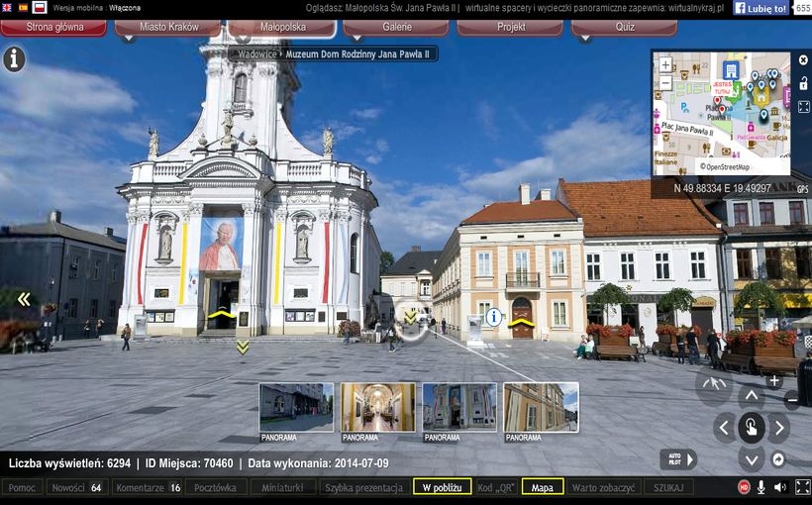Image resolution: width=812 pixels, height=505 pixels.
Task: Expand the Galerie menu
Action: 397,28
